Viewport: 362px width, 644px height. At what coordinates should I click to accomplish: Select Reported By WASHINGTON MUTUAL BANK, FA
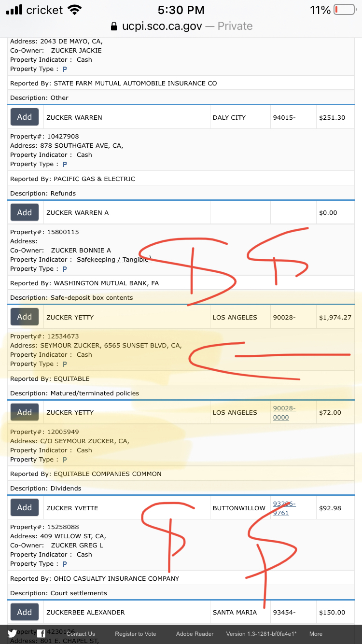(x=84, y=283)
